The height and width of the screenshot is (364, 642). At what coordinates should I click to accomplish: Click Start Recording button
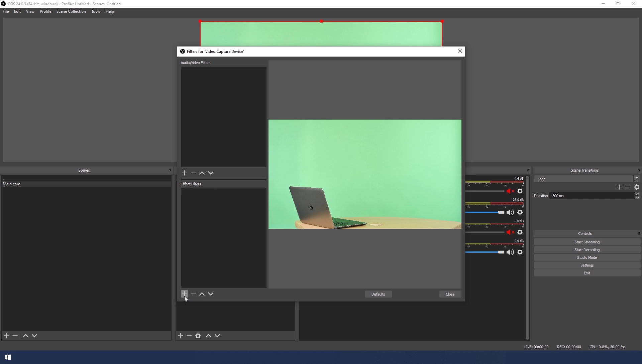point(587,250)
